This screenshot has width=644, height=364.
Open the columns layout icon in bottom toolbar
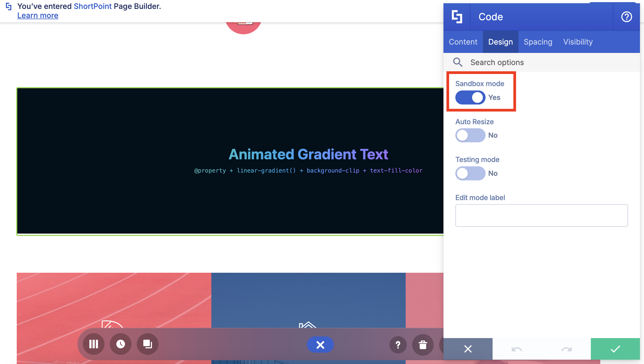pos(94,344)
